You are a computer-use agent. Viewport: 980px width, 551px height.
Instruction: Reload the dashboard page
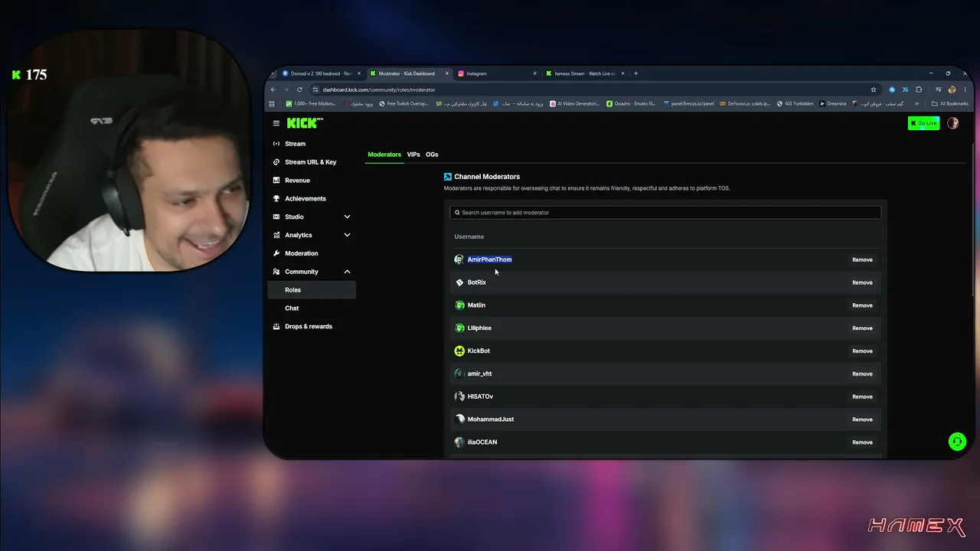coord(299,90)
